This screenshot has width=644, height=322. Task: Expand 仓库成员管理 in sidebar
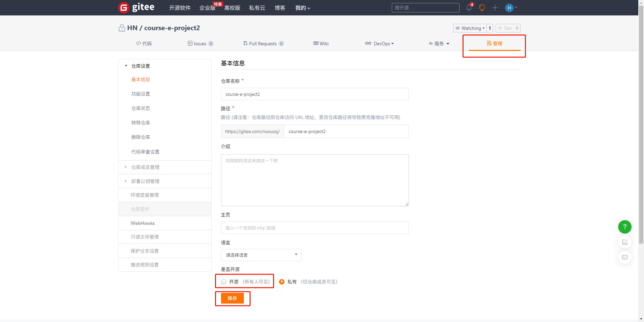click(142, 167)
